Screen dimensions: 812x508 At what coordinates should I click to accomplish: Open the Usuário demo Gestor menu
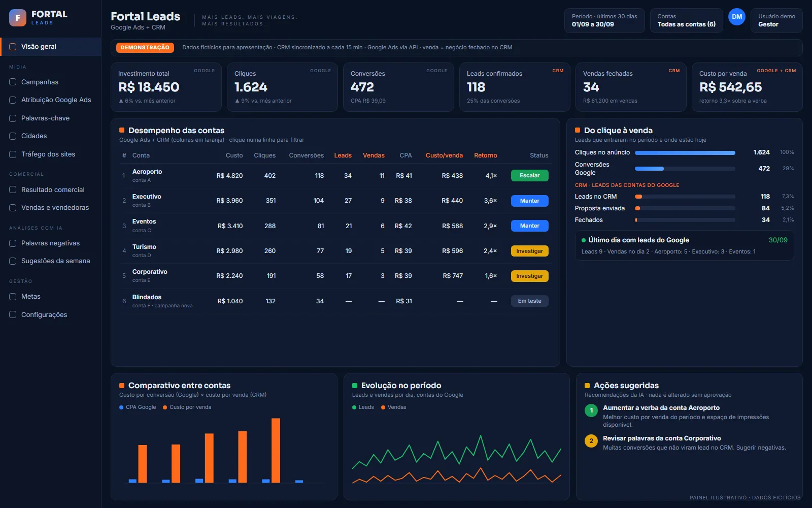pos(776,20)
